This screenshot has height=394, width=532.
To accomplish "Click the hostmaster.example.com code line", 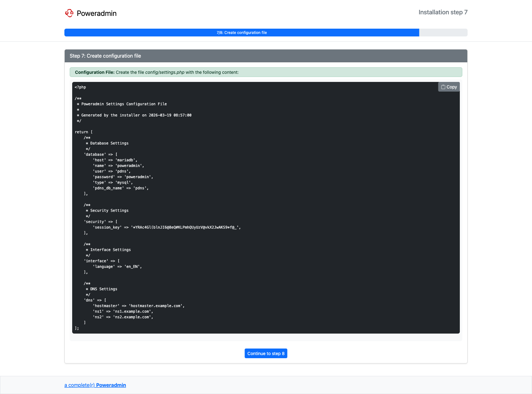I will pyautogui.click(x=138, y=306).
